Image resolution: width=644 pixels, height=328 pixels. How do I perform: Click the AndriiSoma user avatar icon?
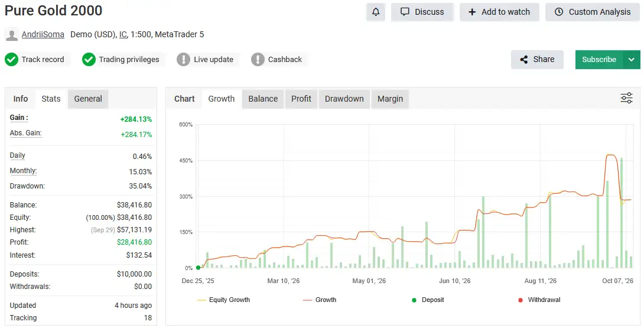(x=11, y=34)
